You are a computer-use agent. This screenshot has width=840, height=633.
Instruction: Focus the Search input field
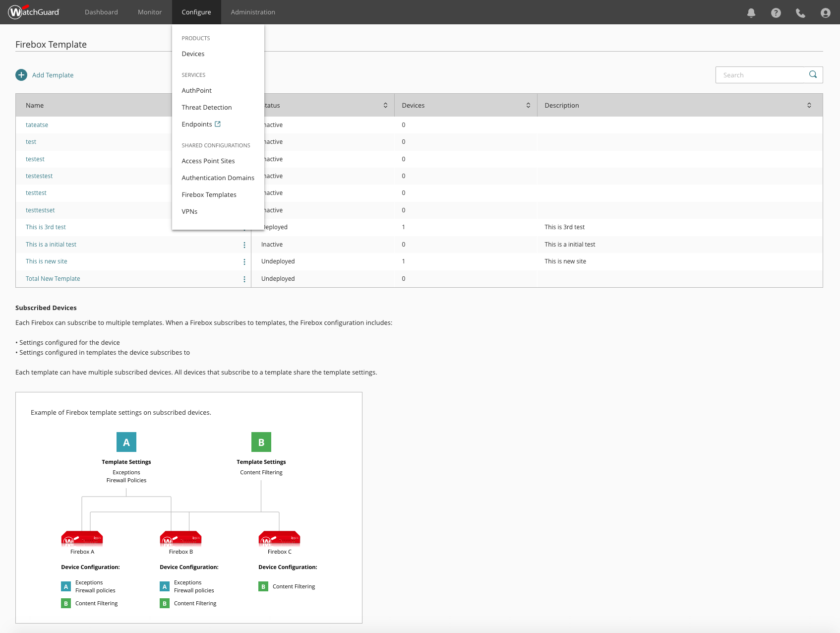pos(759,75)
